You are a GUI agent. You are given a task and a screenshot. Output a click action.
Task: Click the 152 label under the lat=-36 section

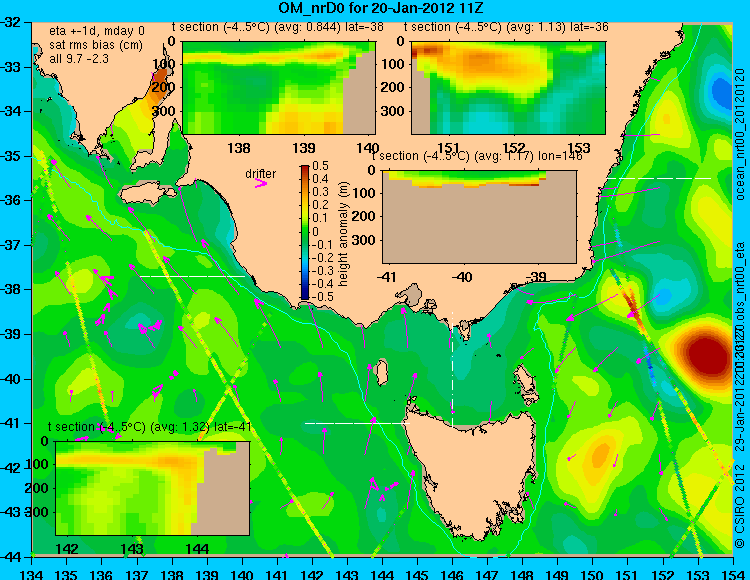(514, 148)
